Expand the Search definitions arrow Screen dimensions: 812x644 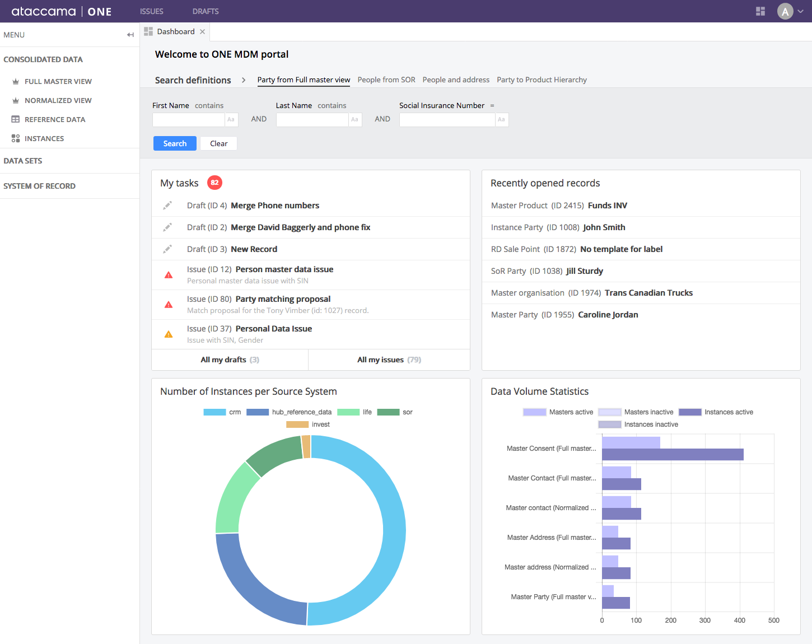tap(244, 80)
